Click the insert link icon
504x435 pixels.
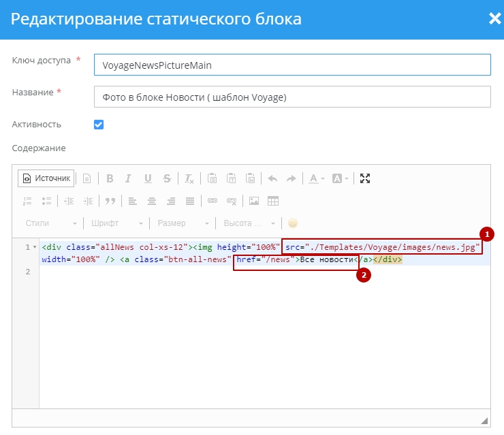(212, 201)
